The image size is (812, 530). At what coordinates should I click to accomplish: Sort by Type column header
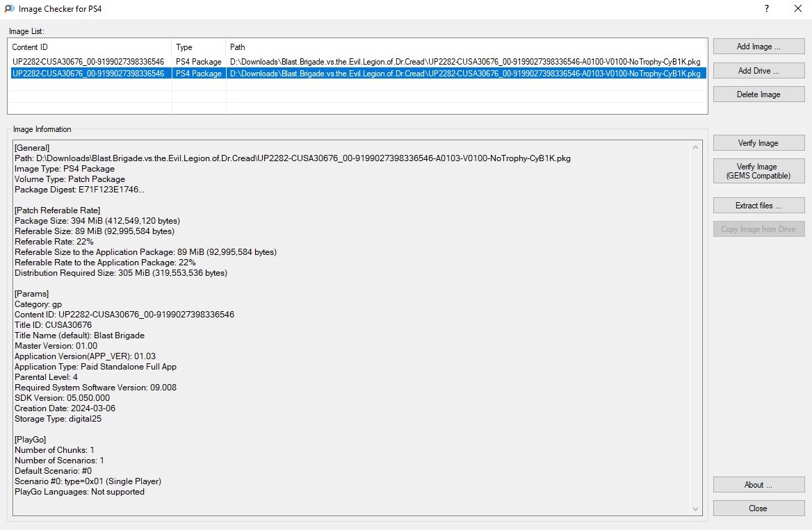point(199,47)
